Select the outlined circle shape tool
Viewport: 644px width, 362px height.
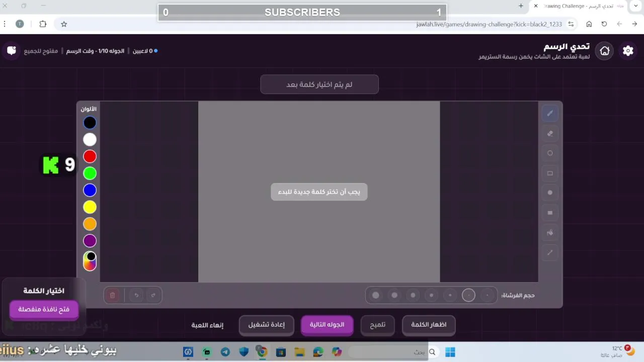[550, 153]
